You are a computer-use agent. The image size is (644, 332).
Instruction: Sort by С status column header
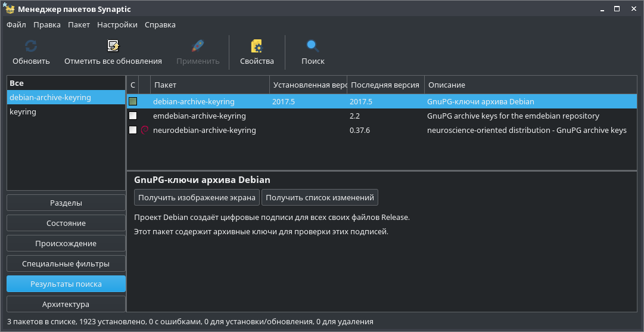tap(133, 85)
